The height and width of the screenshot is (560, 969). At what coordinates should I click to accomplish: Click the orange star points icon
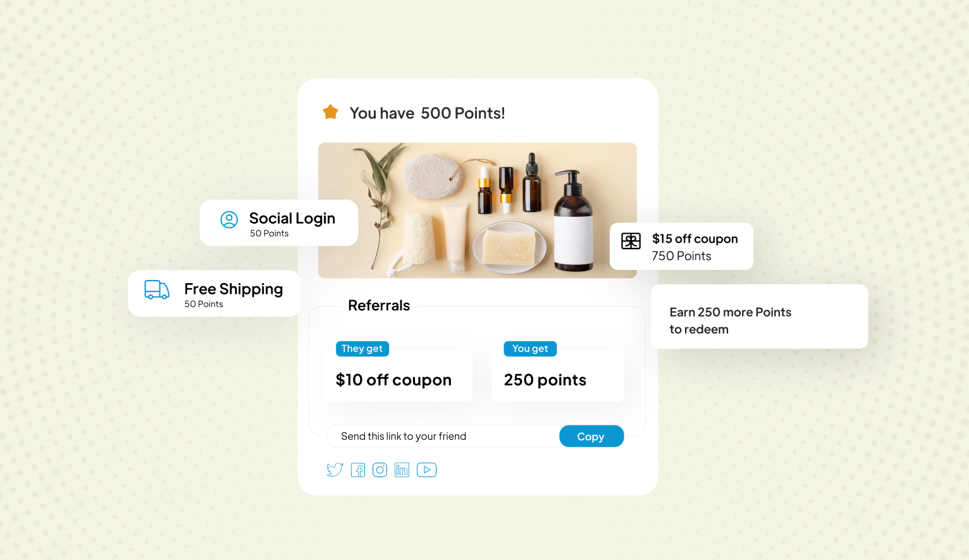pyautogui.click(x=330, y=113)
